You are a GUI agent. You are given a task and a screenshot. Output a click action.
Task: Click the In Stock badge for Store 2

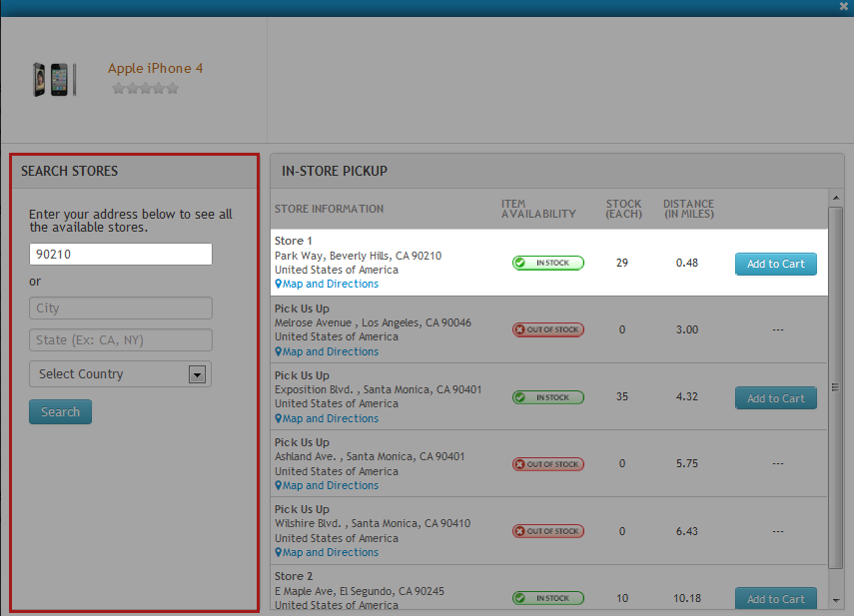[548, 598]
